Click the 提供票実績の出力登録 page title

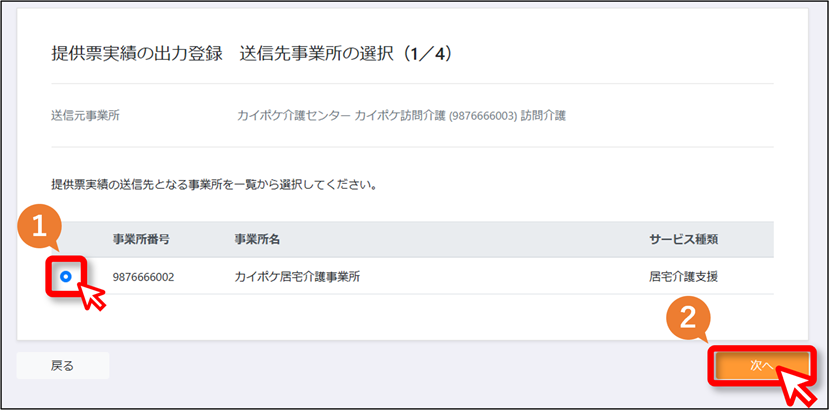137,54
